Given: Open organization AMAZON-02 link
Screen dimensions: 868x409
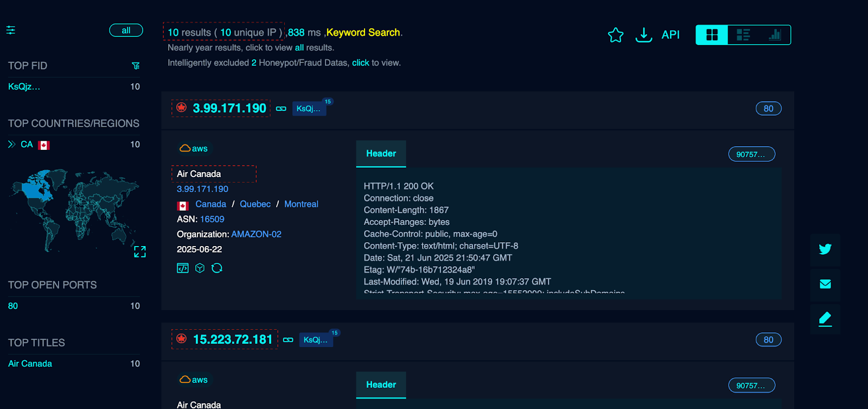Looking at the screenshot, I should pyautogui.click(x=256, y=234).
